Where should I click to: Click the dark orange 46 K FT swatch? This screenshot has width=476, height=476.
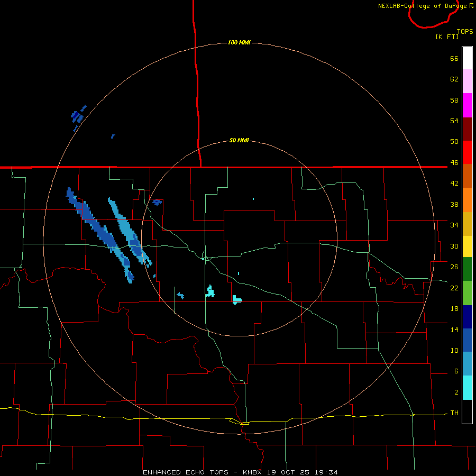tap(467, 176)
